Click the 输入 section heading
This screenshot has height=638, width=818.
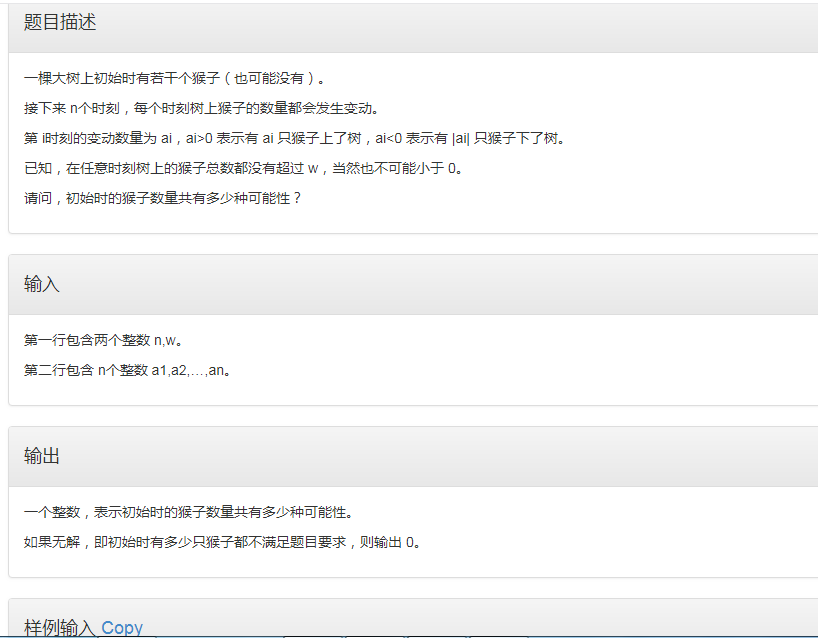point(42,284)
